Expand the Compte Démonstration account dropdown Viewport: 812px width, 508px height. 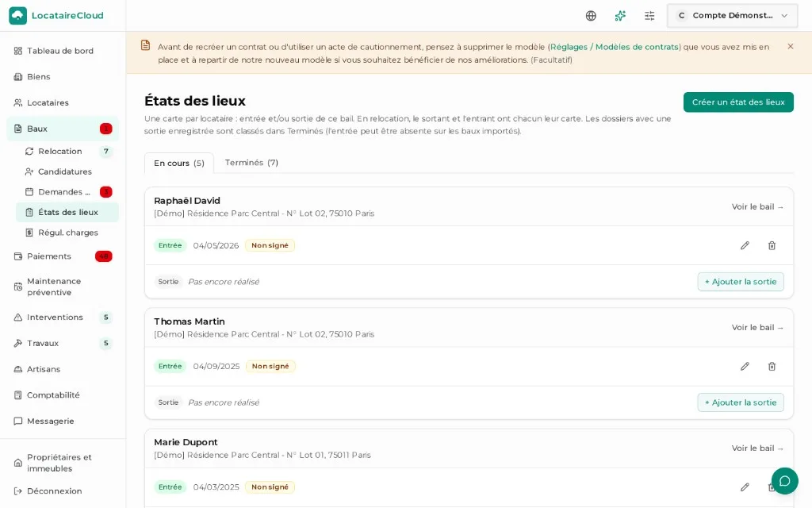point(732,16)
